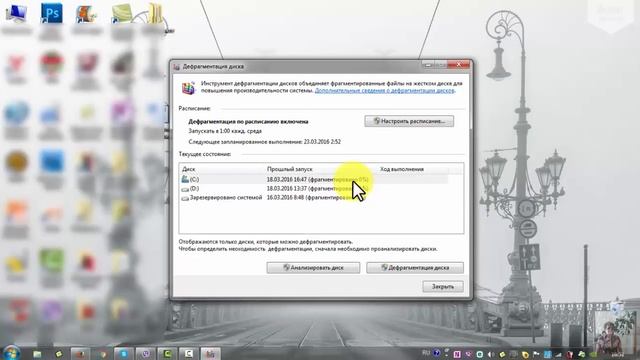
Task: Click the OneNote tray icon
Action: click(457, 354)
